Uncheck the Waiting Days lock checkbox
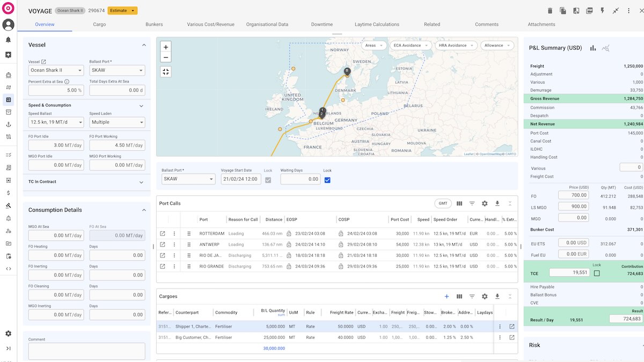Viewport: 644px width, 362px height. [x=327, y=180]
